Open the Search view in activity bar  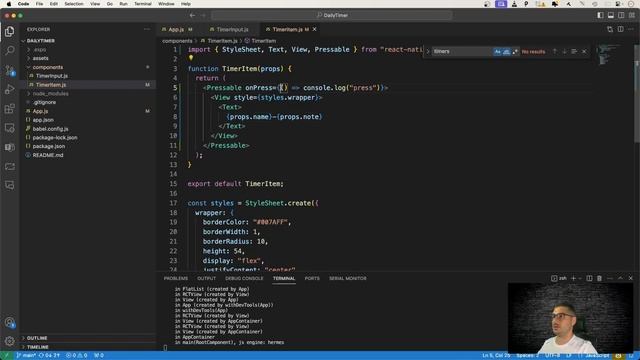click(9, 51)
